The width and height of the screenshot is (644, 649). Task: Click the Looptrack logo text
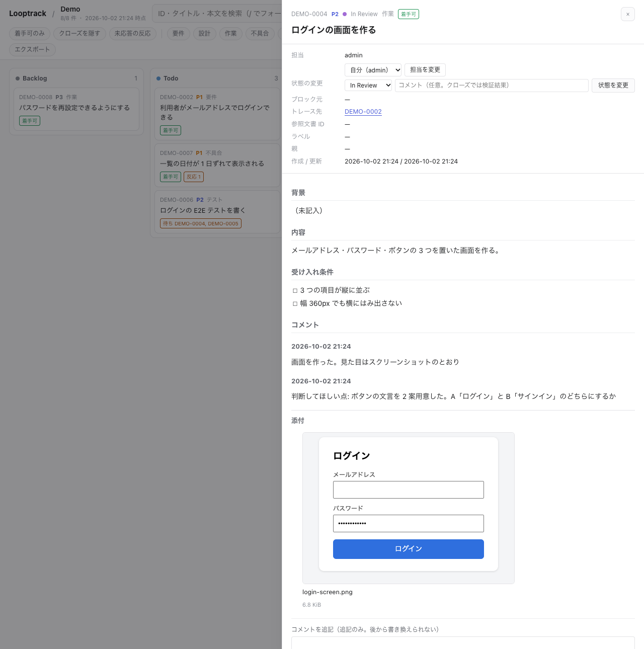coord(28,14)
